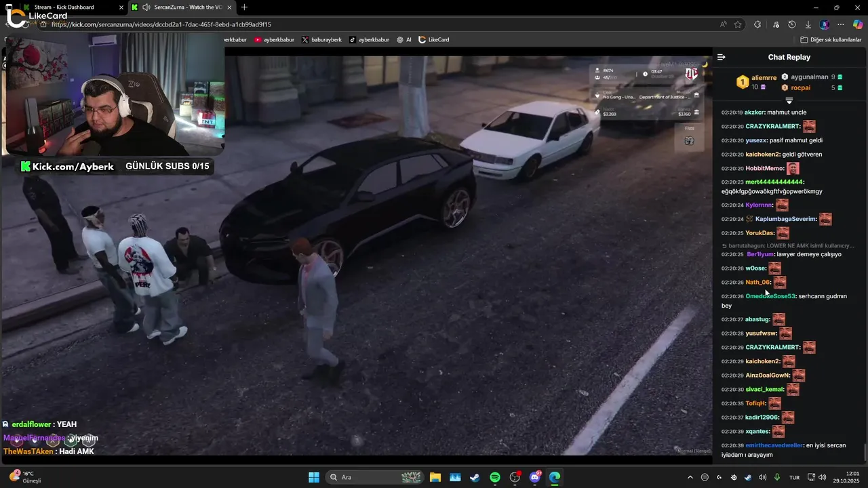Click yusezx's username in chat
This screenshot has width=868, height=488.
[756, 140]
